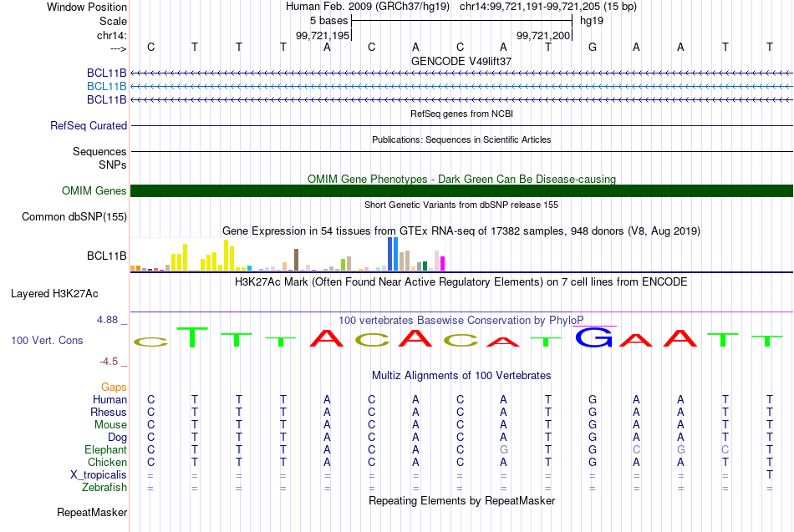
Task: Click the 'RefSeq genes from NCBI' title
Action: (x=461, y=114)
